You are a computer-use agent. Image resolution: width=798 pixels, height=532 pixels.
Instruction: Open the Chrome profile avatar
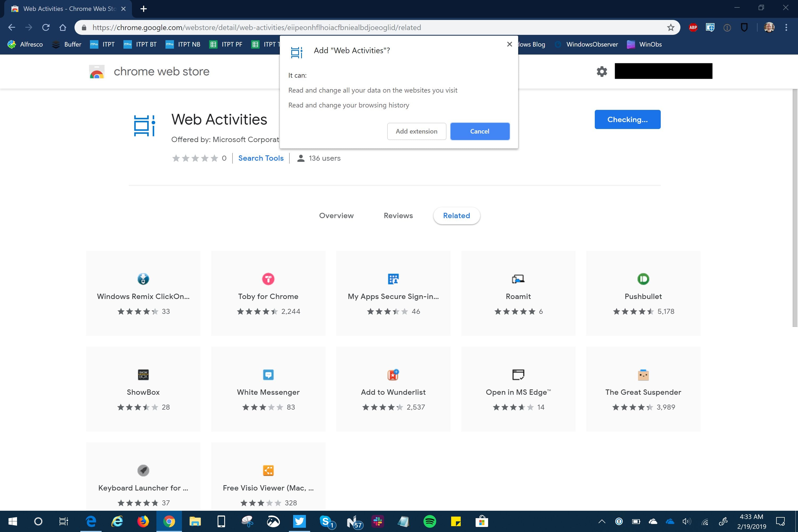coord(769,27)
